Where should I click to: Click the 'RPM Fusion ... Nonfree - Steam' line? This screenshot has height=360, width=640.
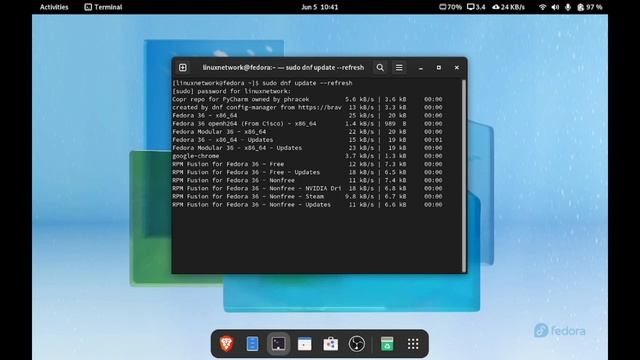click(307, 196)
